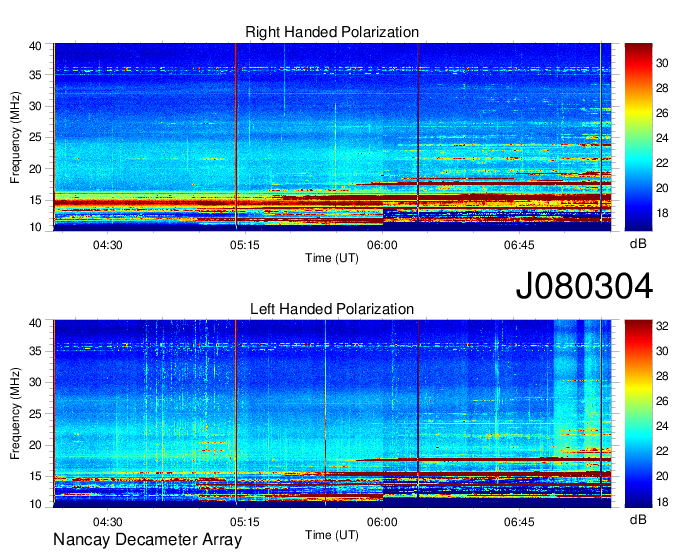The width and height of the screenshot is (680, 552).
Task: Click the 30 MHz tick on Left Handed plot
Action: point(36,382)
